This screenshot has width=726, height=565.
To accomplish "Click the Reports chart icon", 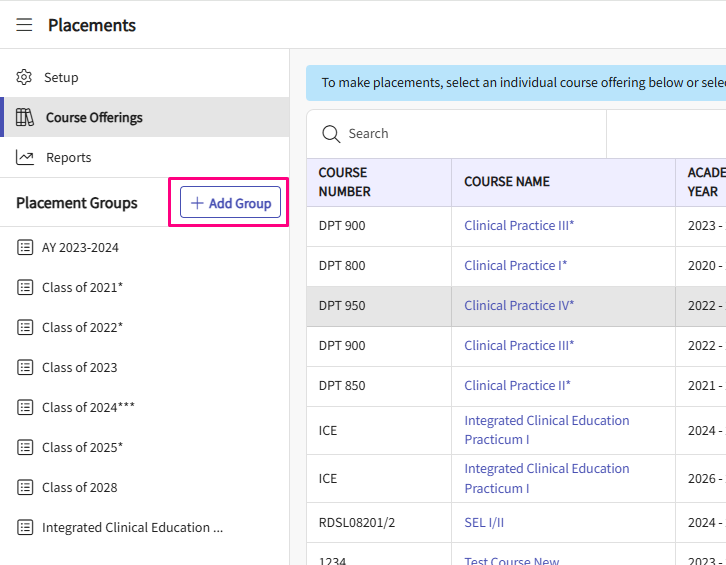I will [x=25, y=157].
